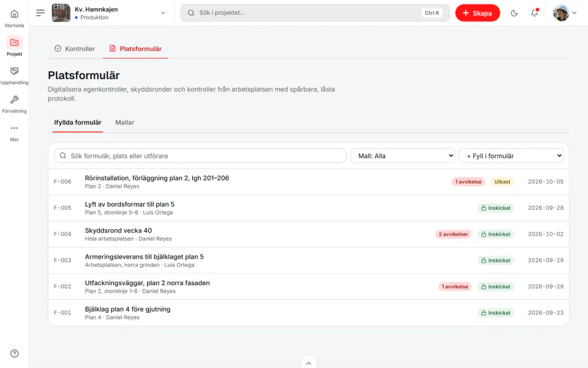Image resolution: width=588 pixels, height=368 pixels.
Task: Switch to the Mallar tab
Action: pos(124,123)
